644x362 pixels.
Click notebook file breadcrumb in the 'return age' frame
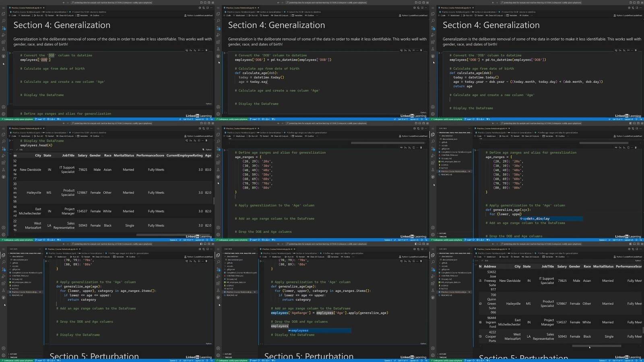click(x=455, y=12)
